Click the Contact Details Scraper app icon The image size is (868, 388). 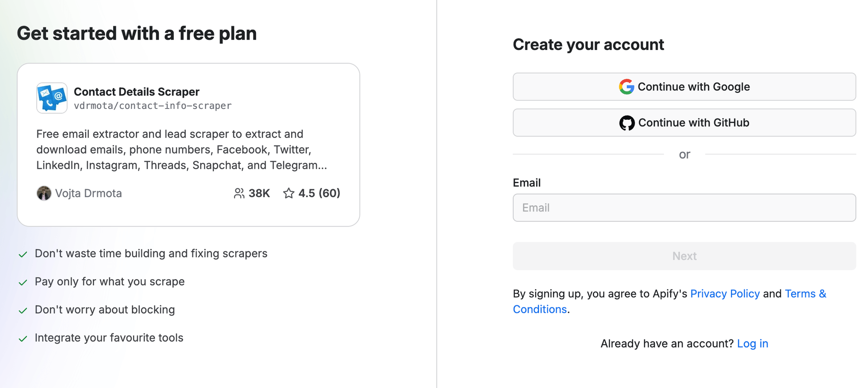(x=51, y=98)
